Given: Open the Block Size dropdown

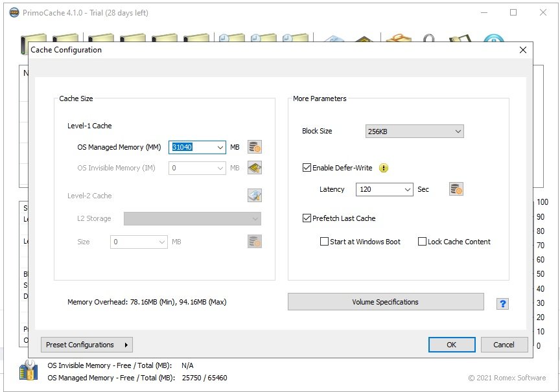Looking at the screenshot, I should pyautogui.click(x=415, y=132).
